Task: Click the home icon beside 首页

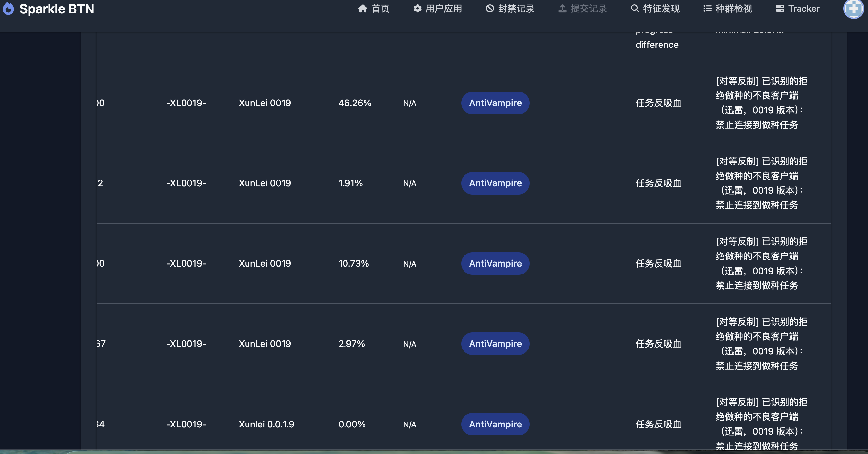Action: 363,9
